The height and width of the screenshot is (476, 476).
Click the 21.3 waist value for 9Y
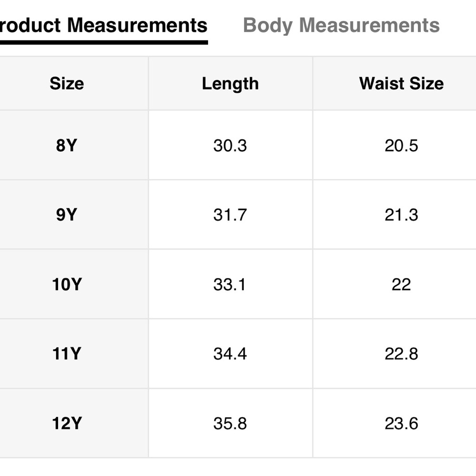pyautogui.click(x=401, y=215)
